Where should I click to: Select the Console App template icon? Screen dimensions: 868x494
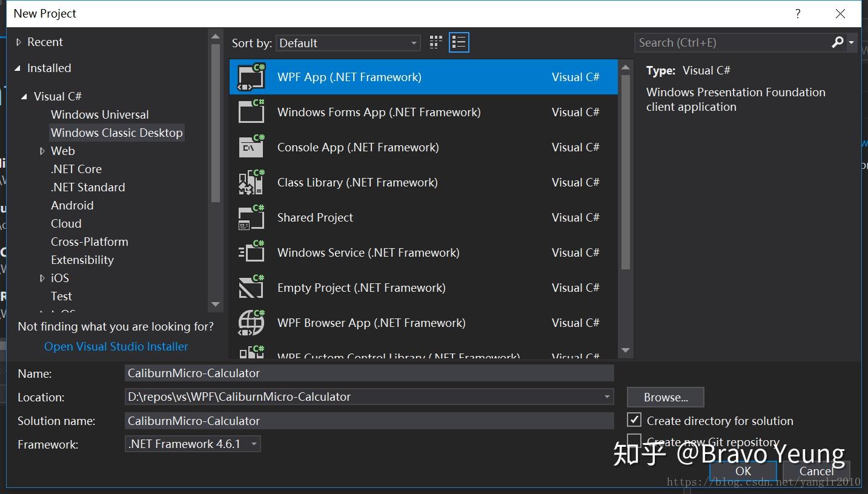[251, 147]
